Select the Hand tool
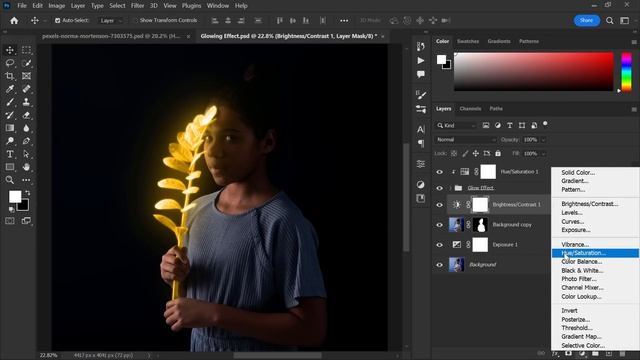The image size is (640, 360). (x=26, y=167)
